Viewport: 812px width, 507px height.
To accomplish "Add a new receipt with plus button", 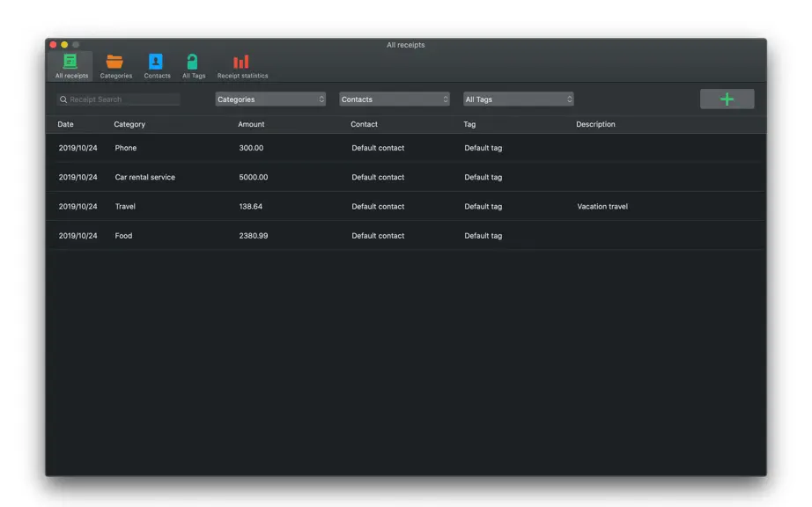I will [727, 99].
